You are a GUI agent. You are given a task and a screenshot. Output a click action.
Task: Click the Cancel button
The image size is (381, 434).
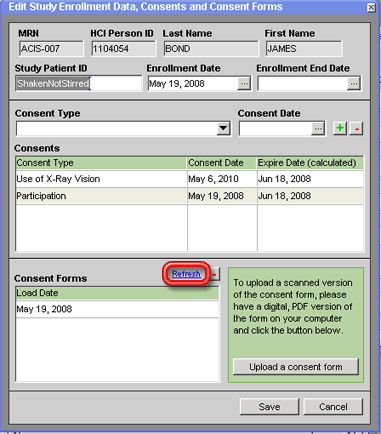pos(333,407)
